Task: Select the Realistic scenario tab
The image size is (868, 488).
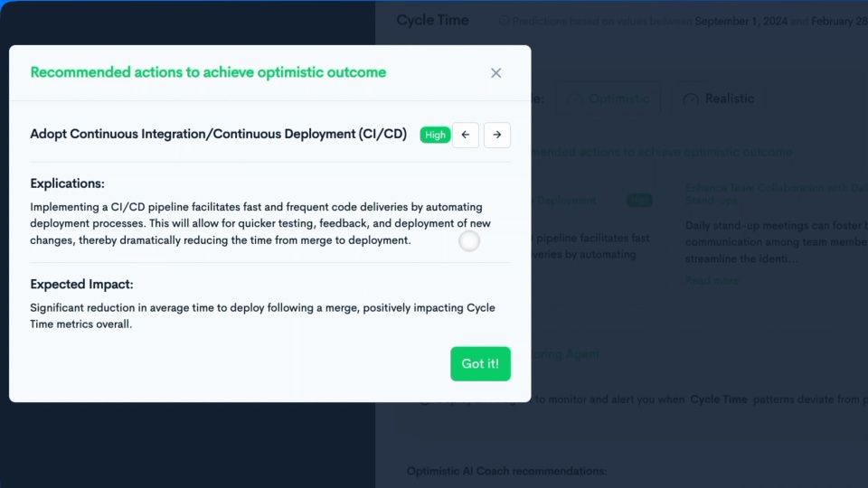Action: pyautogui.click(x=719, y=99)
